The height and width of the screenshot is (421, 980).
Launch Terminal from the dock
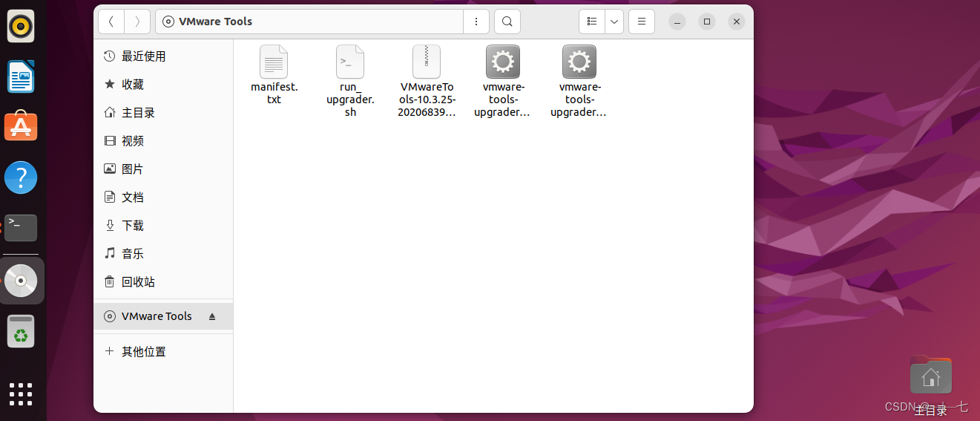pyautogui.click(x=21, y=227)
